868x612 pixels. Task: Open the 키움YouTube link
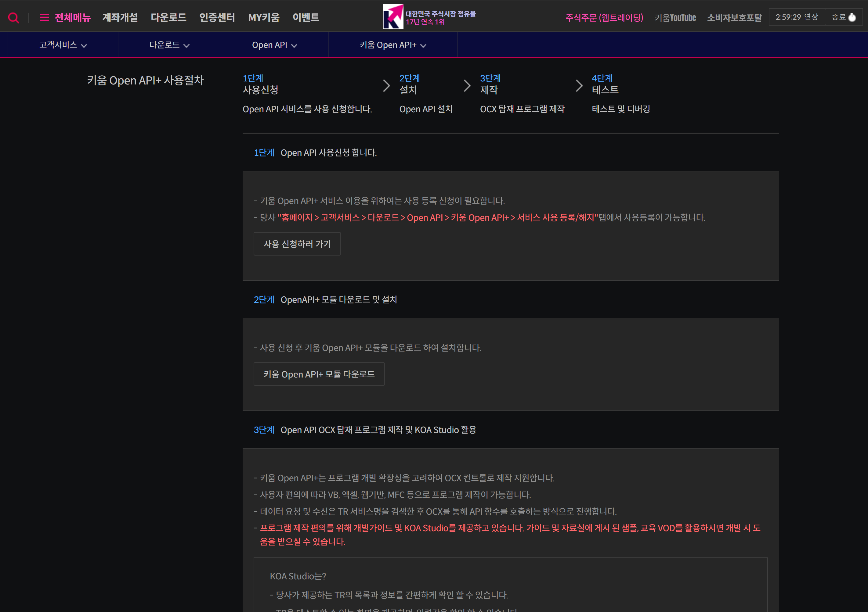coord(675,18)
